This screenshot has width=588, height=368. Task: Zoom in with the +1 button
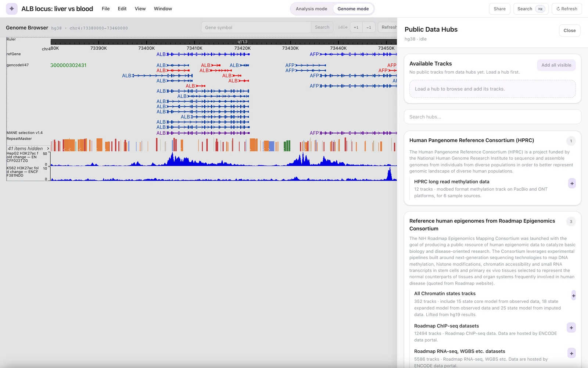pos(356,27)
